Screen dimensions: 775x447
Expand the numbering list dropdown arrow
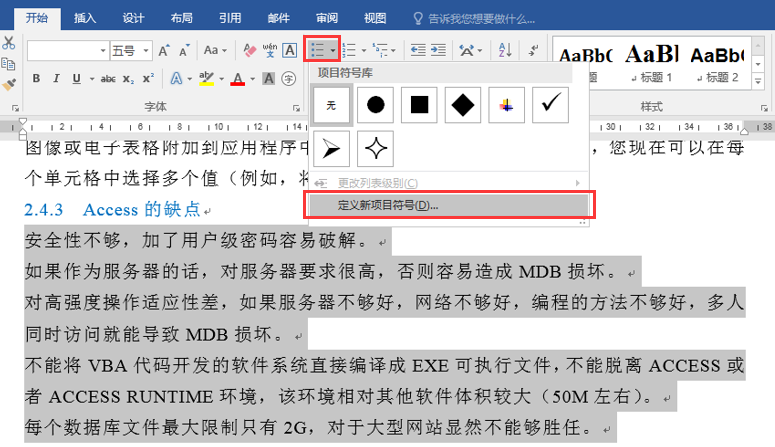pyautogui.click(x=366, y=50)
